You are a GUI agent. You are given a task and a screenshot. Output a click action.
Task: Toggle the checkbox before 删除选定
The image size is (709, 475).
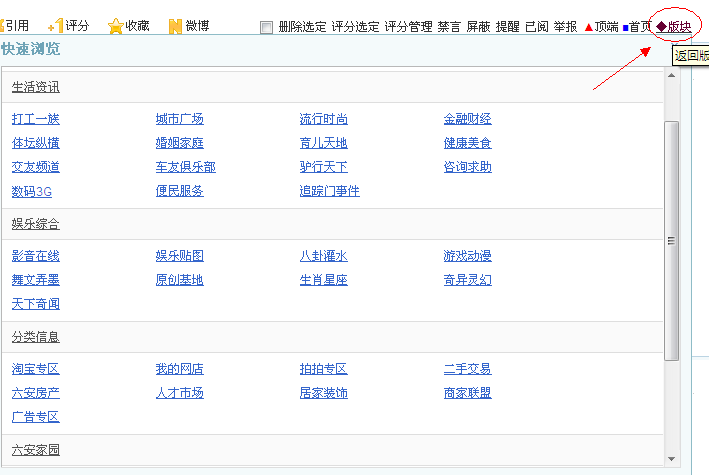(266, 28)
